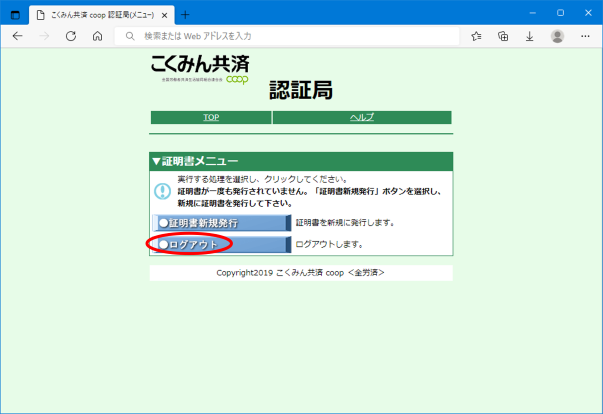Add a new tab with the plus icon

click(x=185, y=15)
